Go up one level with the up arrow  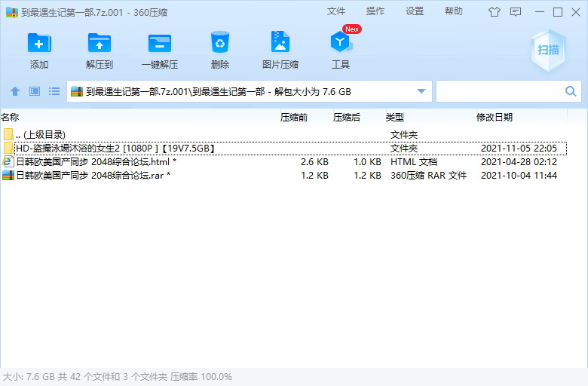pyautogui.click(x=15, y=92)
